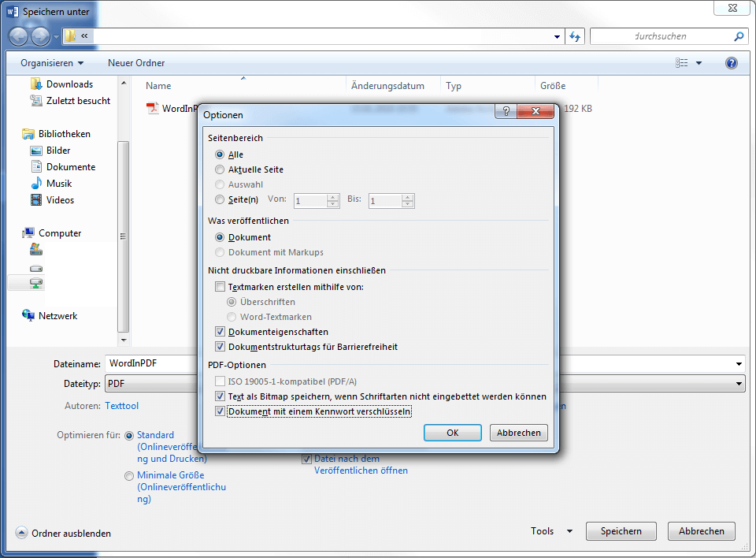Sort by Name column header
Image resolution: width=756 pixels, height=558 pixels.
(158, 85)
